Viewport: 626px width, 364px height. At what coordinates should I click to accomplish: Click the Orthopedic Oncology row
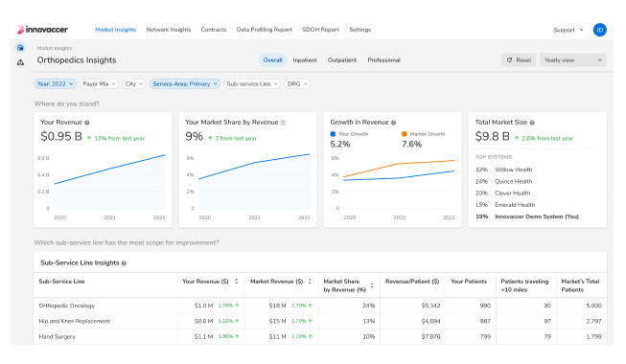click(x=320, y=306)
